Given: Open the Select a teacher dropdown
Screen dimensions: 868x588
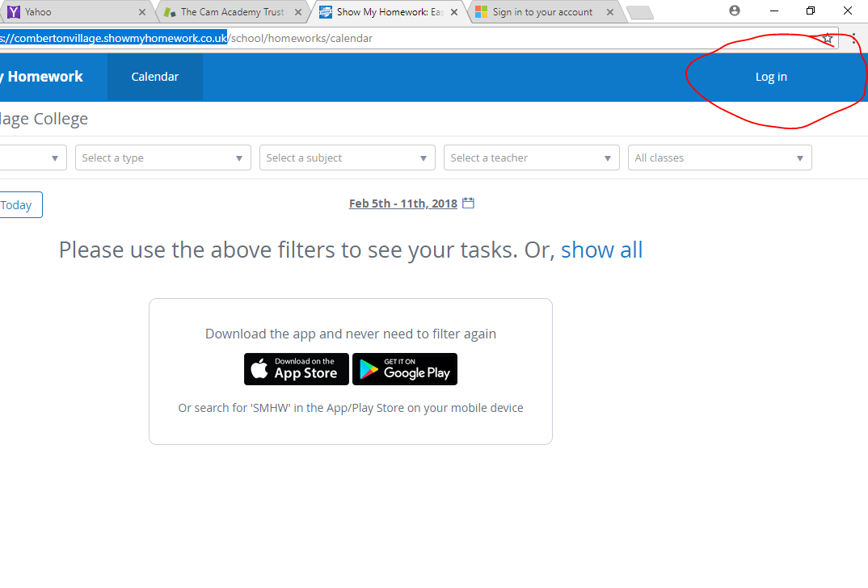Looking at the screenshot, I should click(x=532, y=157).
